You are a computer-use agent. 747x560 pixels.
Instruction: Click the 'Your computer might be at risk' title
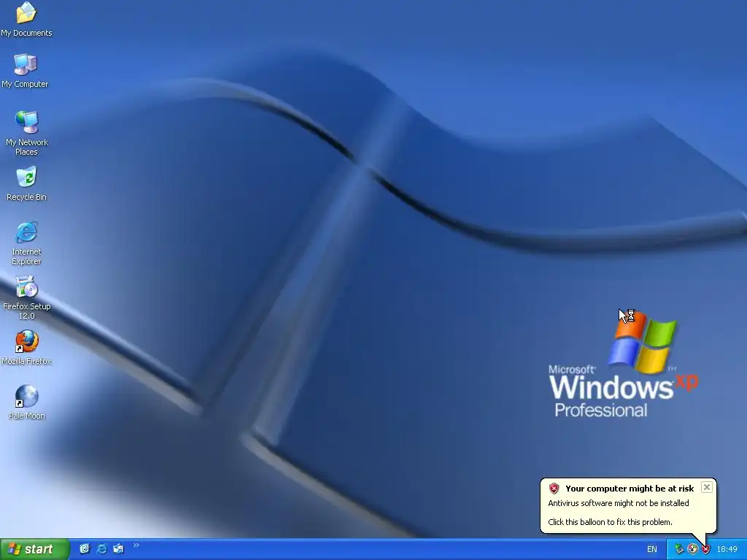[x=630, y=488]
